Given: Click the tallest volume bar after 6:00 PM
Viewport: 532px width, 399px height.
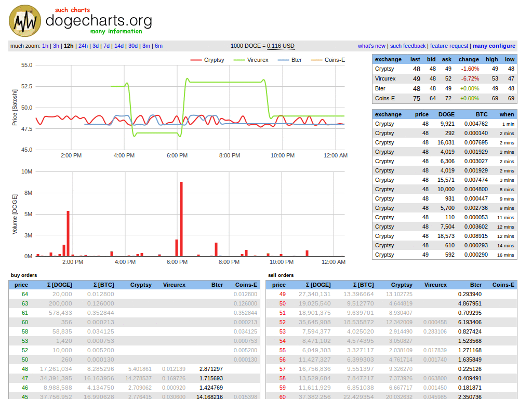Looking at the screenshot, I should 181,219.
